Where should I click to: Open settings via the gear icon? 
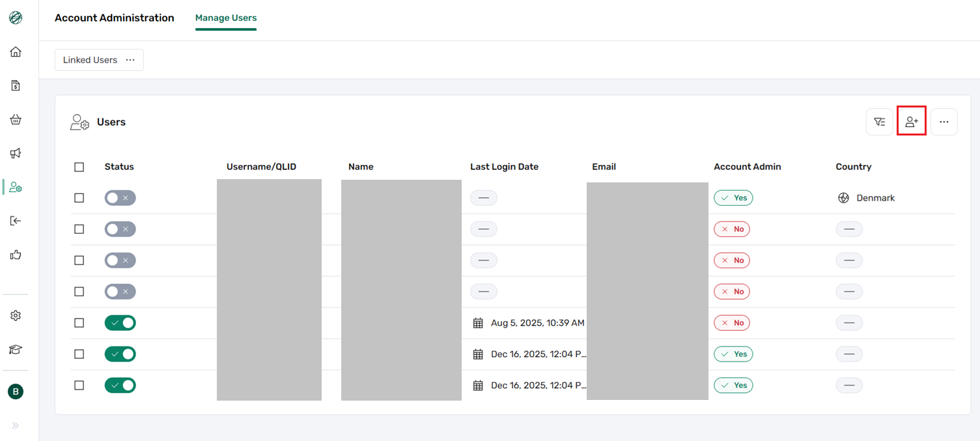coord(16,315)
